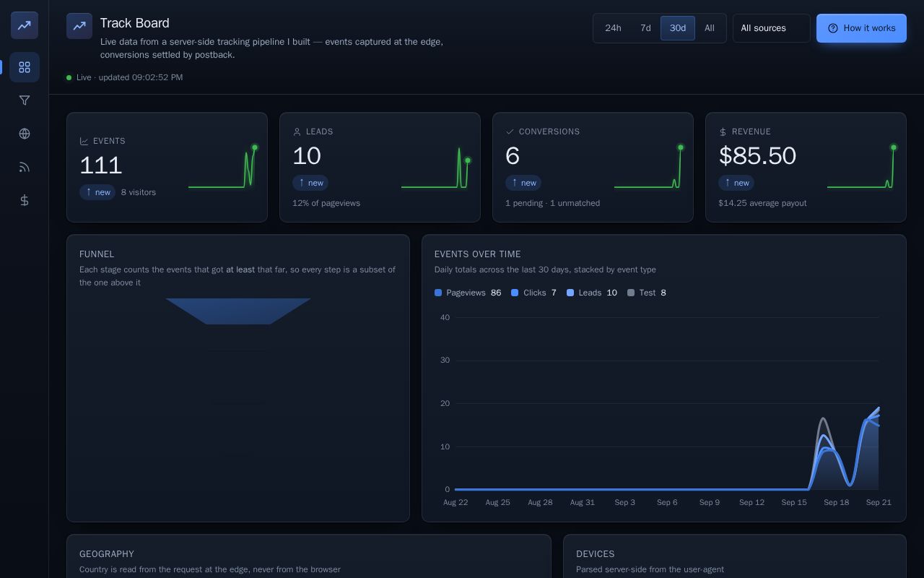Open the funnel filter sidebar icon
The image size is (924, 578).
click(x=25, y=100)
